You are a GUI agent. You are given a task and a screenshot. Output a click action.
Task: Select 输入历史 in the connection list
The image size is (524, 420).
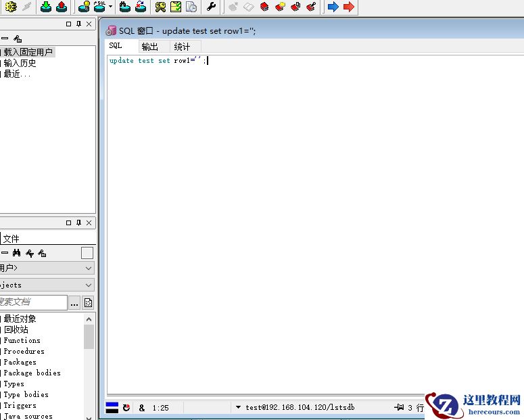click(20, 63)
